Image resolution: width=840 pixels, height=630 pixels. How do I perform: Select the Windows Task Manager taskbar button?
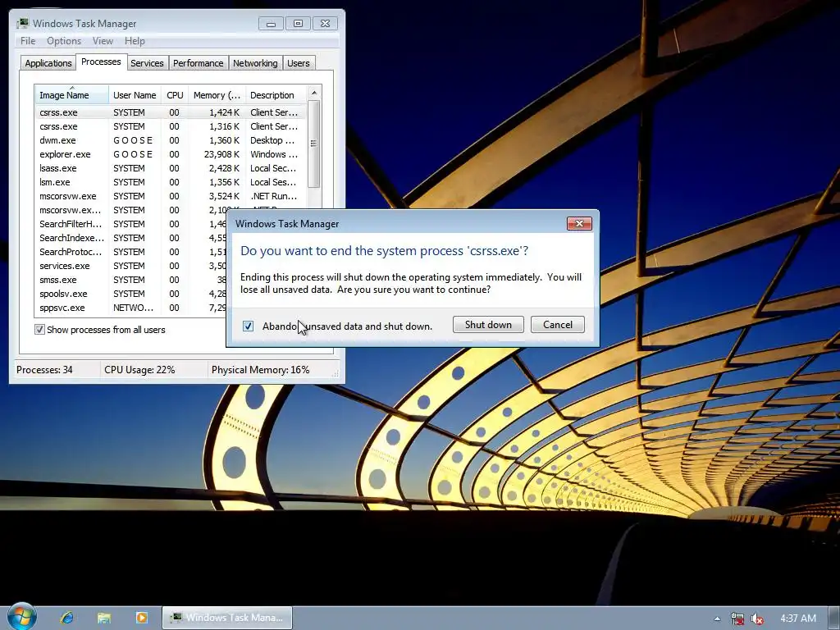(227, 618)
